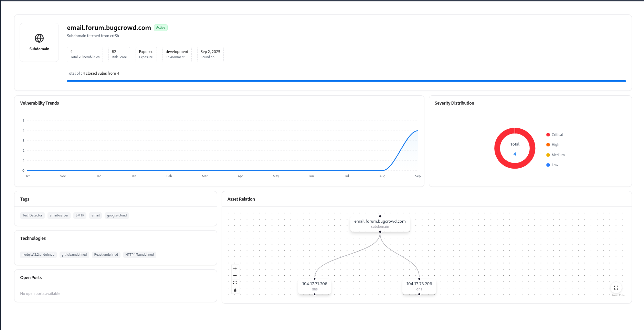
Task: Click 'No open ports available' text
Action: (40, 294)
